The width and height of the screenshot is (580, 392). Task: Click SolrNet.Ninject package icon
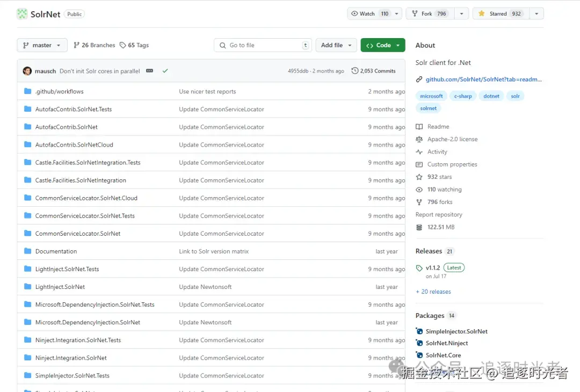(x=419, y=343)
